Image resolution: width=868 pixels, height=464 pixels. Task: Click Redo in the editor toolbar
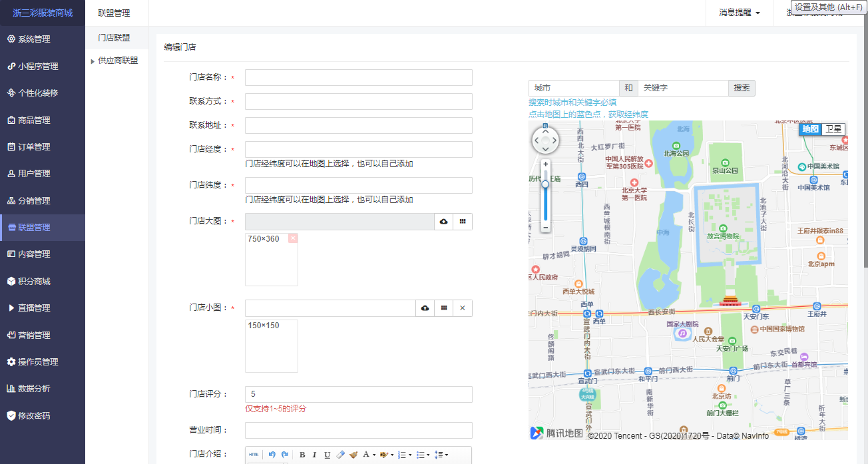(x=284, y=455)
